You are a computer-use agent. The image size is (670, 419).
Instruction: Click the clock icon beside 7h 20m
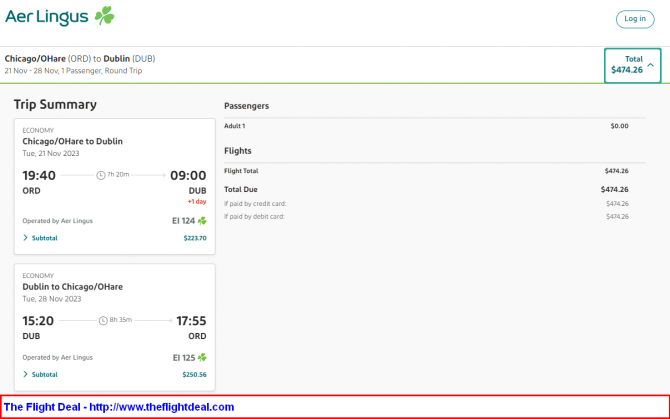click(x=101, y=175)
